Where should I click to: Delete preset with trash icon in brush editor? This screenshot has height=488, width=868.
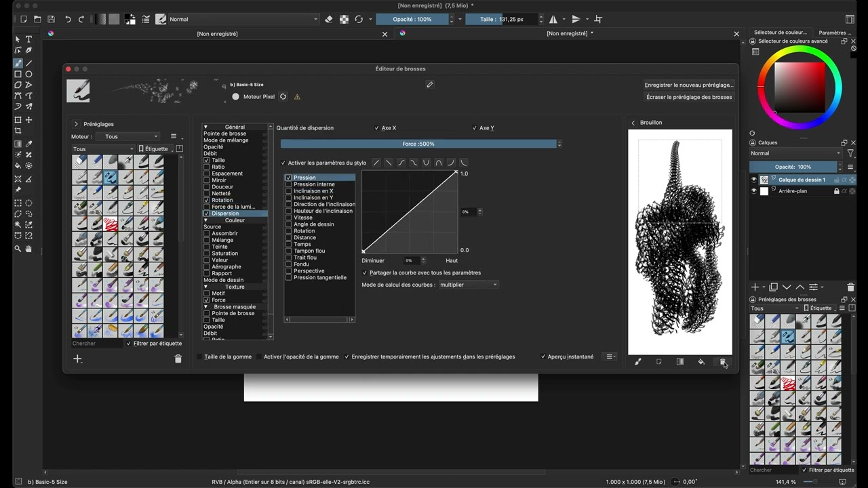click(x=178, y=359)
